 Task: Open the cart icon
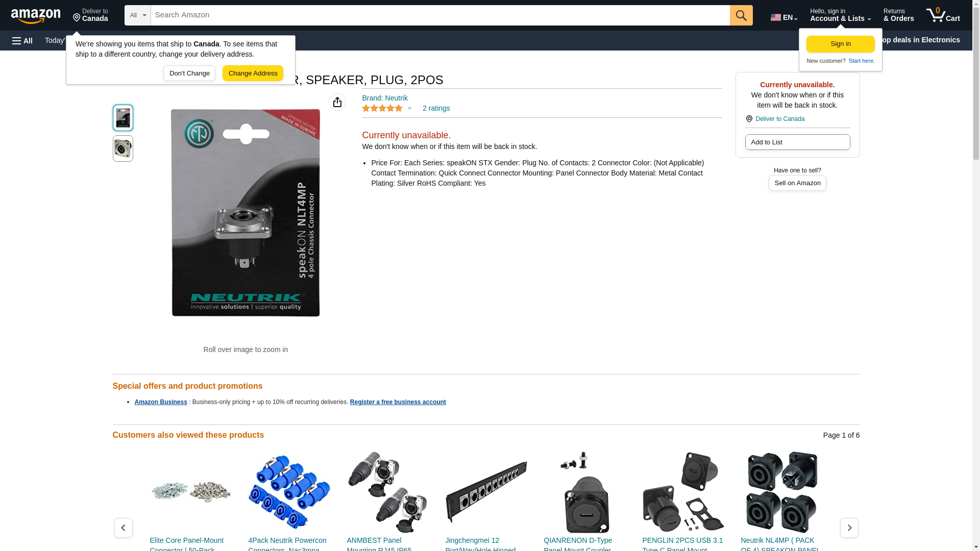[943, 15]
